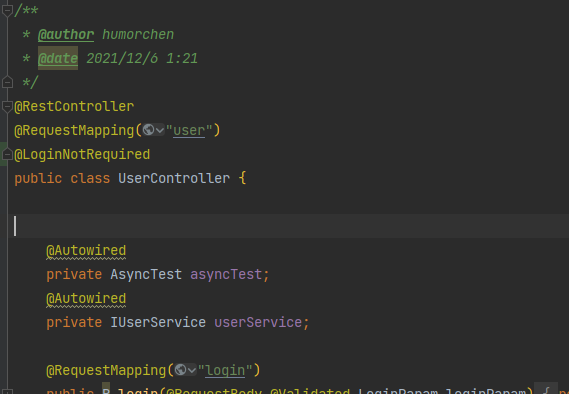
Task: Click the highlighted @date Javadoc tag
Action: click(x=58, y=58)
